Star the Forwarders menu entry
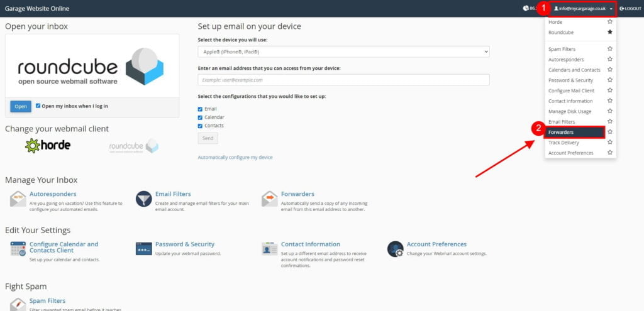This screenshot has width=644, height=311. coord(610,132)
